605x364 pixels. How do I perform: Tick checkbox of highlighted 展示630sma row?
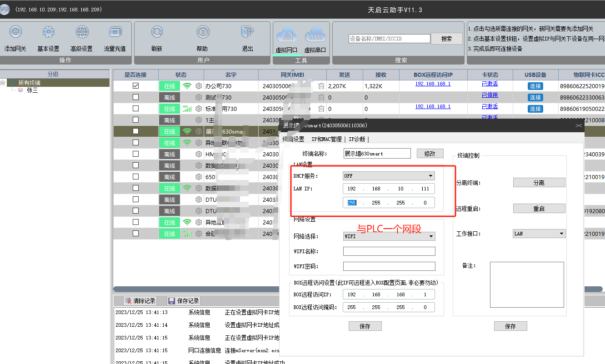[135, 131]
